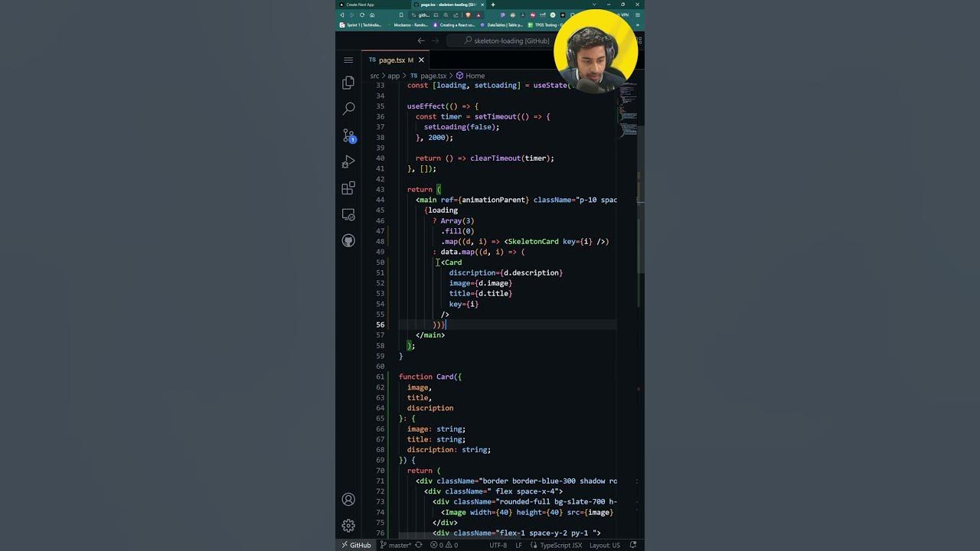980x551 pixels.
Task: Click the bookmark page icon in browser toolbar
Action: tap(401, 15)
